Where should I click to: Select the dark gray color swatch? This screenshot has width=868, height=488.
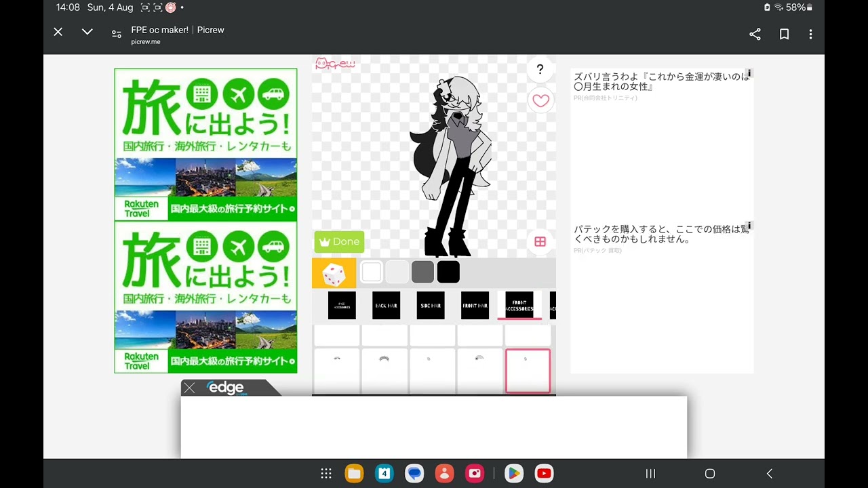point(422,272)
